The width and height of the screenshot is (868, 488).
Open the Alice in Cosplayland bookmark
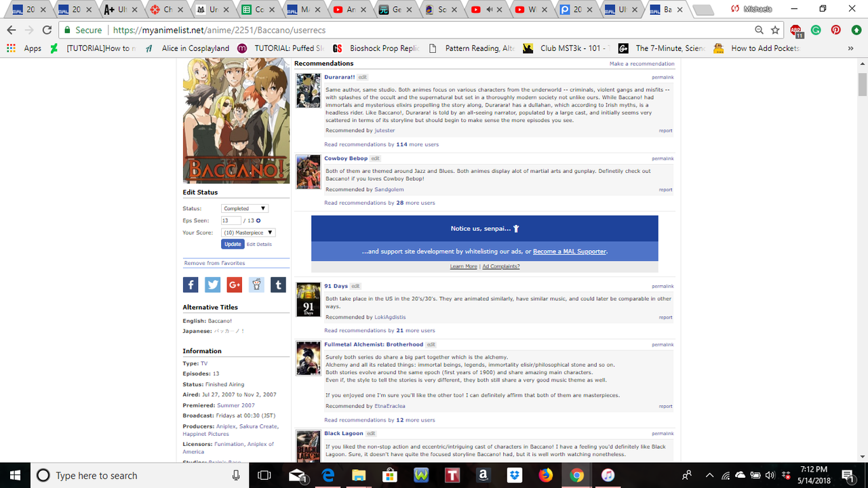(195, 48)
